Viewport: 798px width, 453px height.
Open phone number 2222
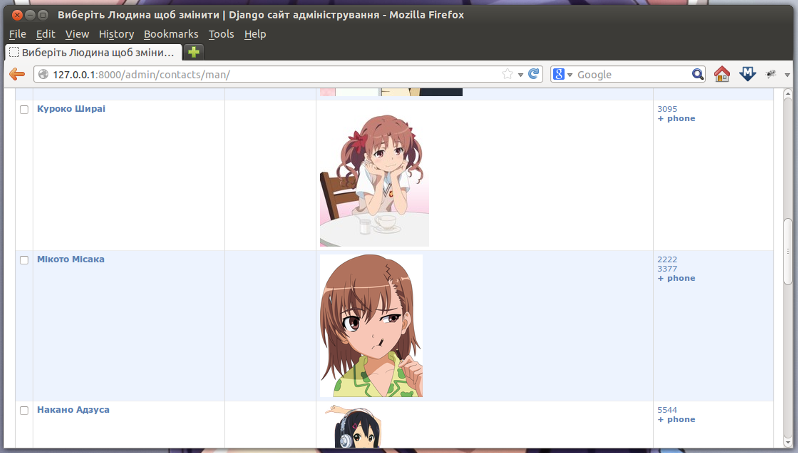667,260
